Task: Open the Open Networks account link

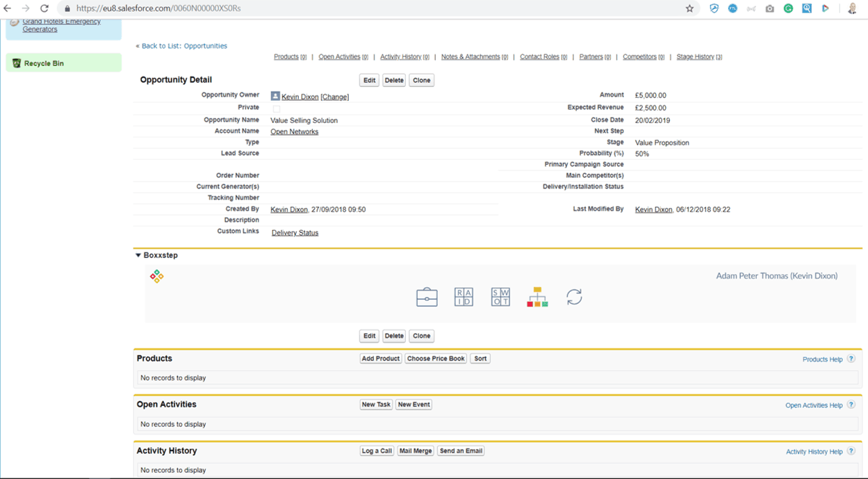Action: 294,131
